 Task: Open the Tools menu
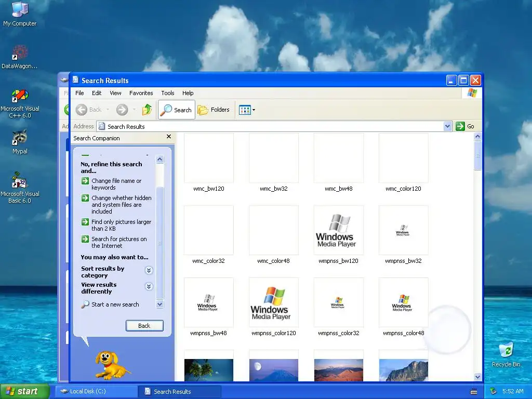(168, 93)
